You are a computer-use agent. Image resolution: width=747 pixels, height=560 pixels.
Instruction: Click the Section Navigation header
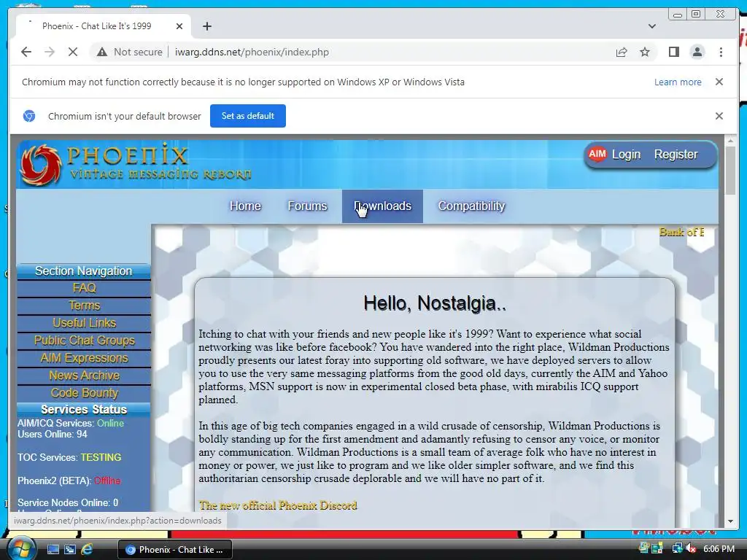point(84,271)
